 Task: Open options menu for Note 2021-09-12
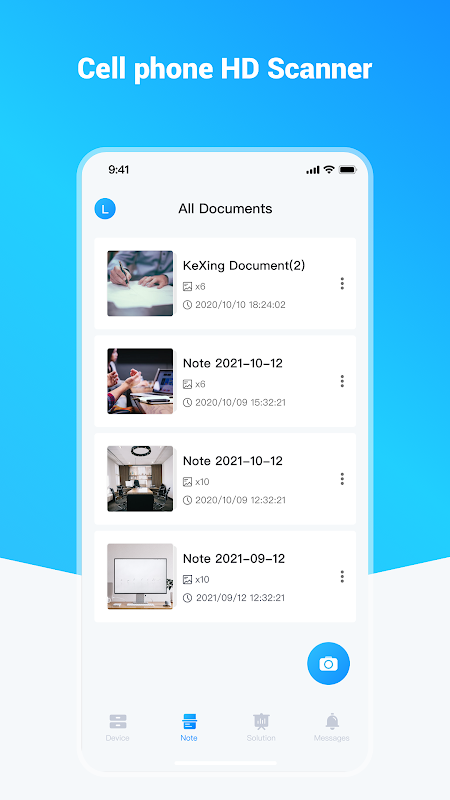pos(342,577)
